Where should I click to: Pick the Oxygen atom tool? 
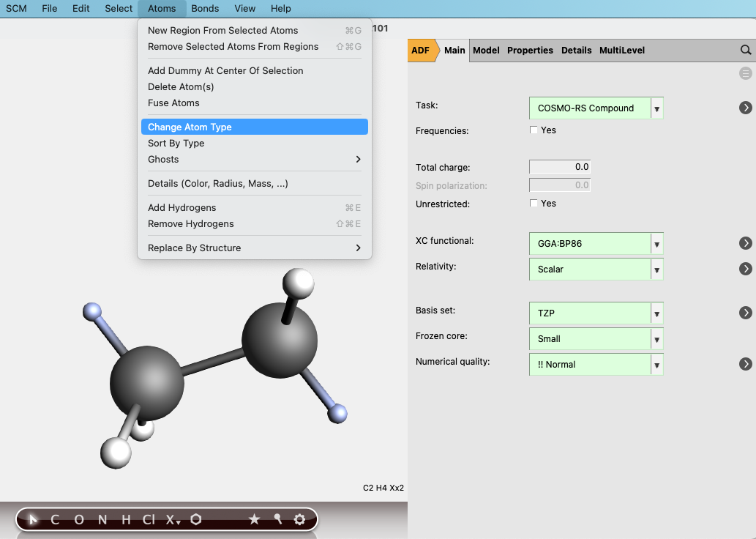79,519
